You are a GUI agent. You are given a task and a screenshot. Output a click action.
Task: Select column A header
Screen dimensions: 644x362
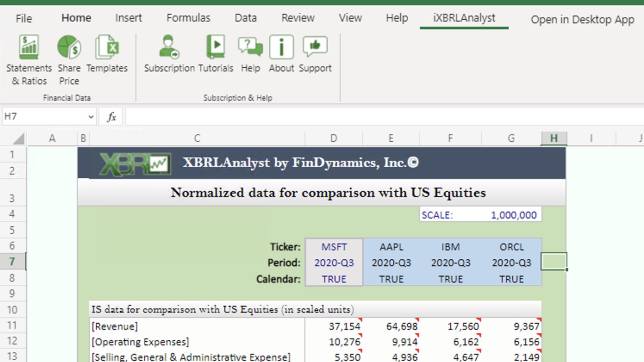(x=52, y=139)
